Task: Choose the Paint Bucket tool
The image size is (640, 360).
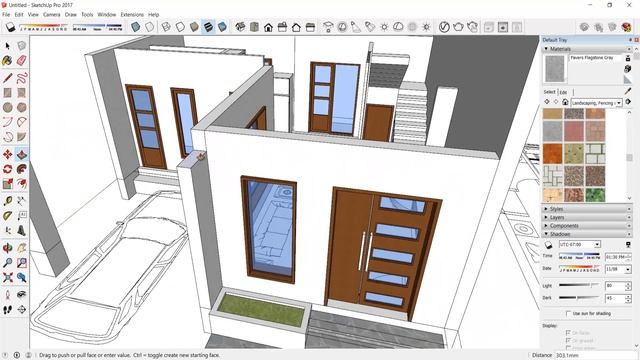Action: coord(7,61)
